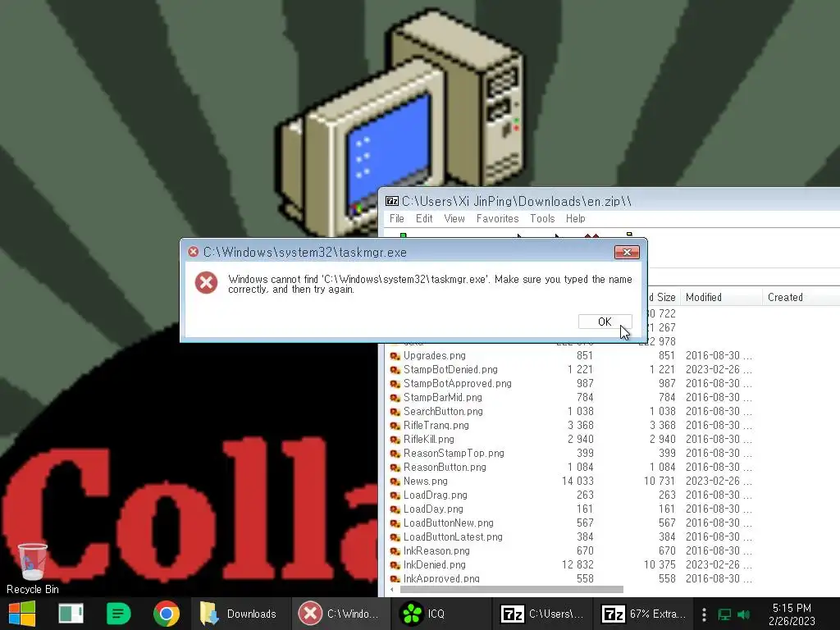Select ReasonButton.png file icon
The image size is (840, 630).
395,467
